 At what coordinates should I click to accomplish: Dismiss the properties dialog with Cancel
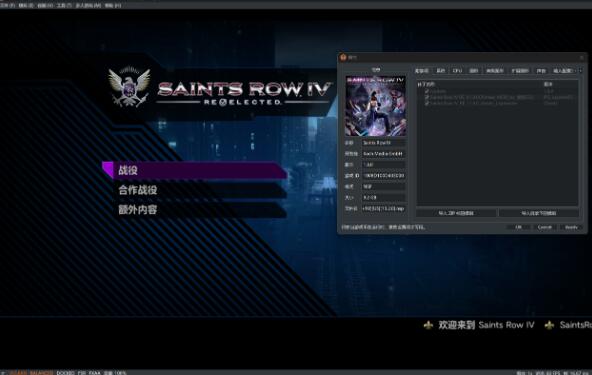coord(545,227)
